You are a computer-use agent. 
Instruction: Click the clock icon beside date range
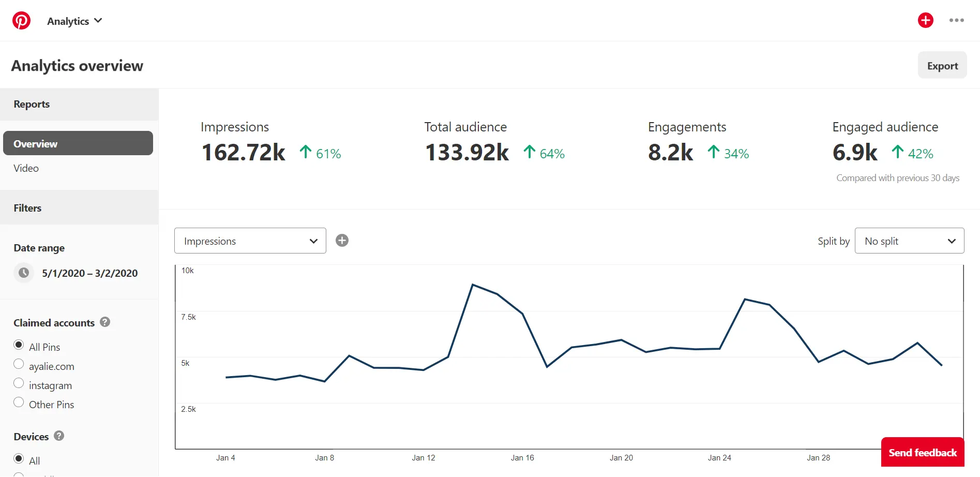(24, 273)
